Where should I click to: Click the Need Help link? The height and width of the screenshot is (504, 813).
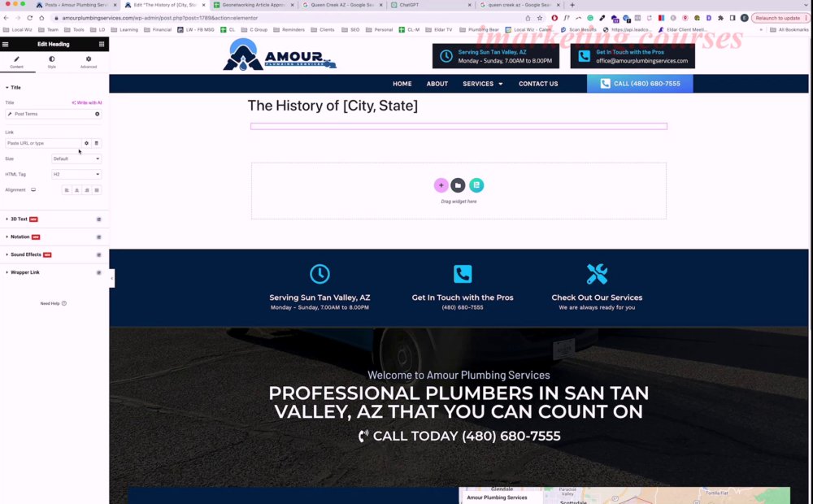pyautogui.click(x=54, y=303)
